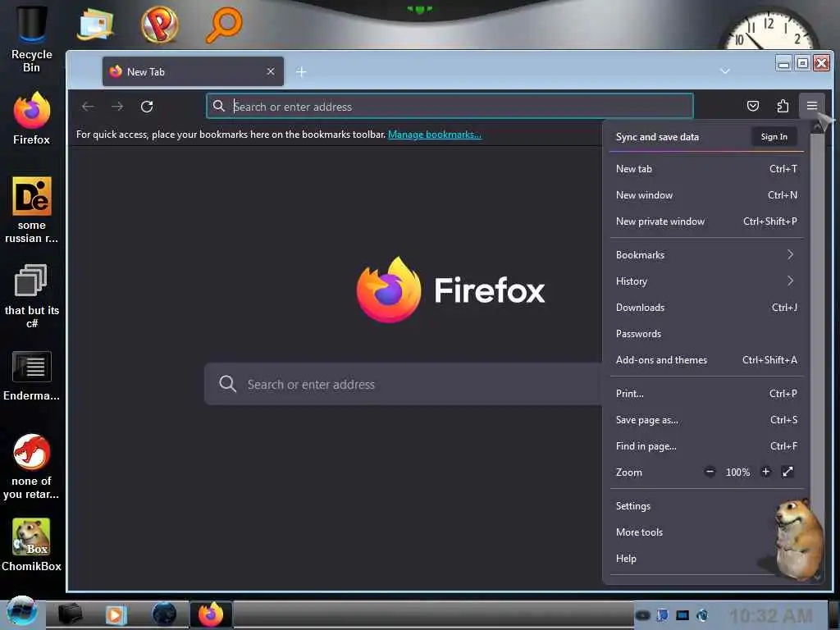Focus the address bar at top
The width and height of the screenshot is (840, 630).
click(450, 106)
